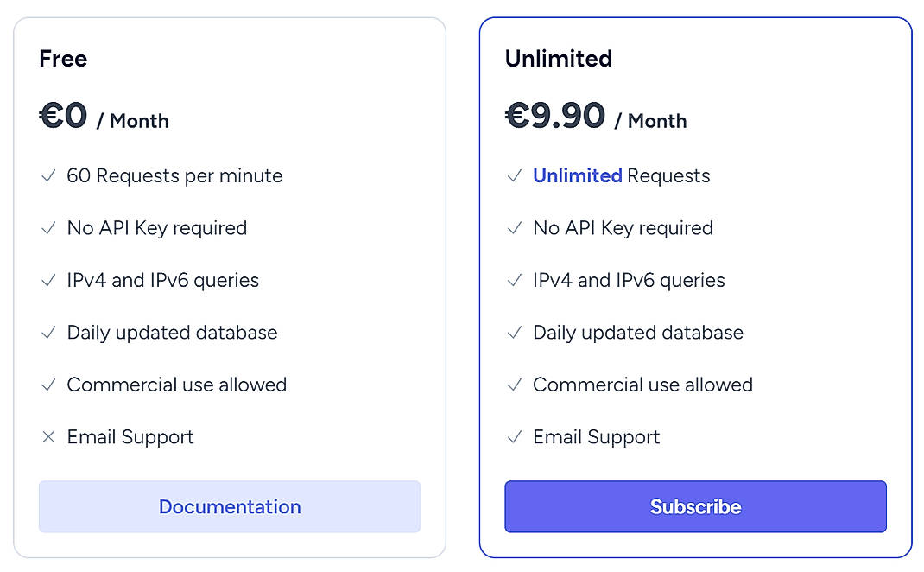Click the checkmark beside 60 Requests per minute
924x572 pixels.
(49, 176)
